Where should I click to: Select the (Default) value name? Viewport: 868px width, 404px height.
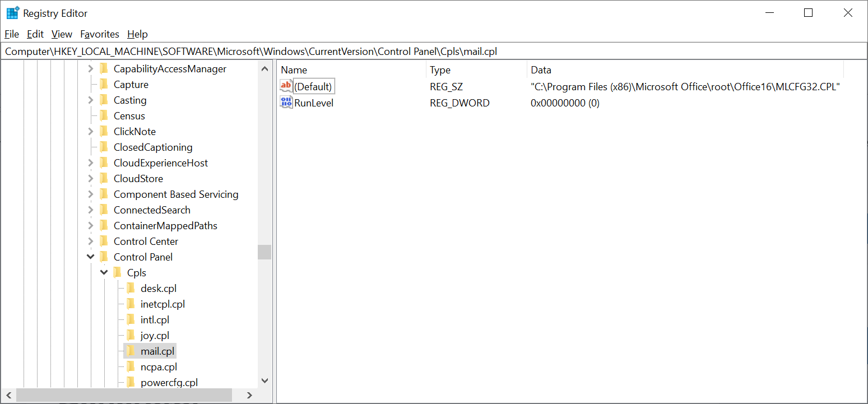point(313,87)
